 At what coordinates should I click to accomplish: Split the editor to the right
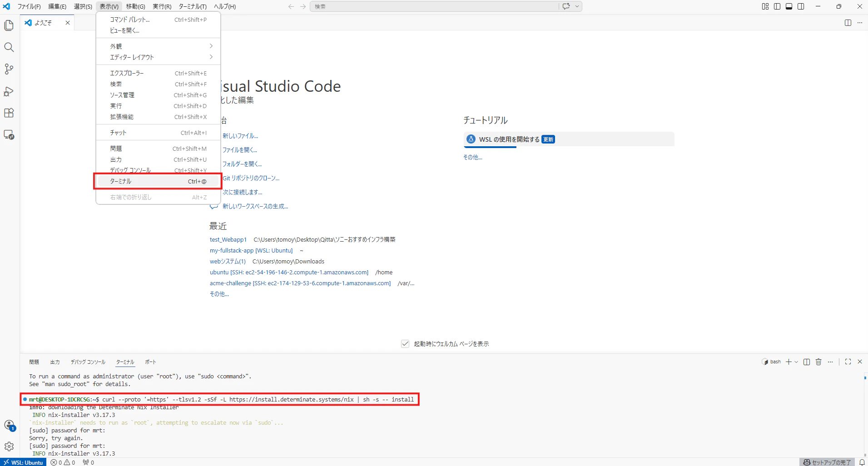pos(848,23)
